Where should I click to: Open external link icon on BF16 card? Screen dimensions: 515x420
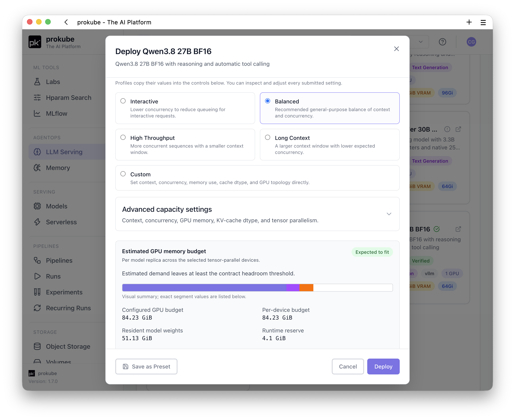click(458, 229)
